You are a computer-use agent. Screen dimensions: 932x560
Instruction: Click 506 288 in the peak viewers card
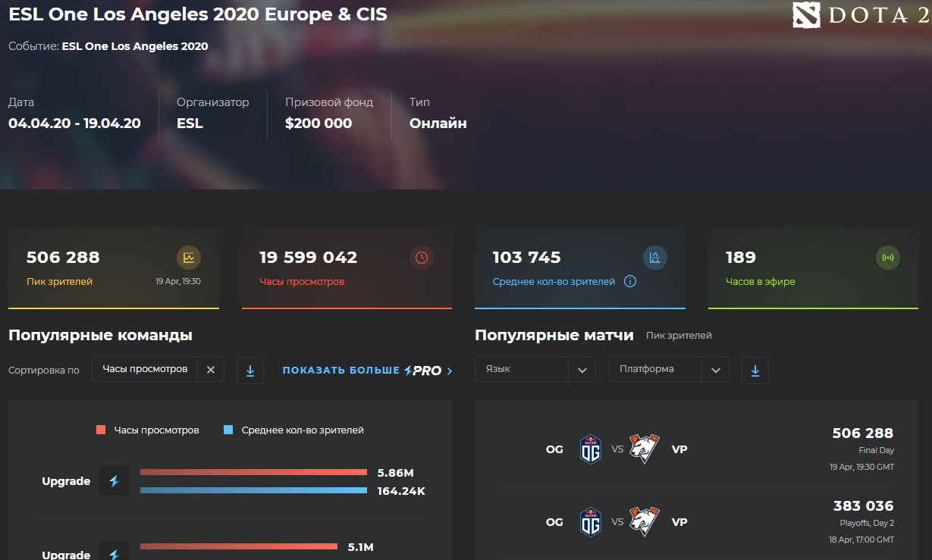[63, 258]
